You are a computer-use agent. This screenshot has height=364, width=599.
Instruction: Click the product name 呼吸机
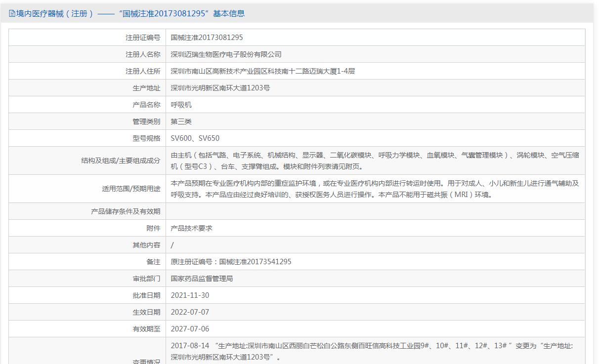coord(181,105)
